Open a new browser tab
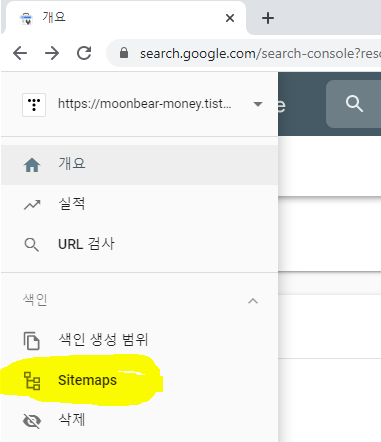This screenshot has width=381, height=442. [268, 18]
